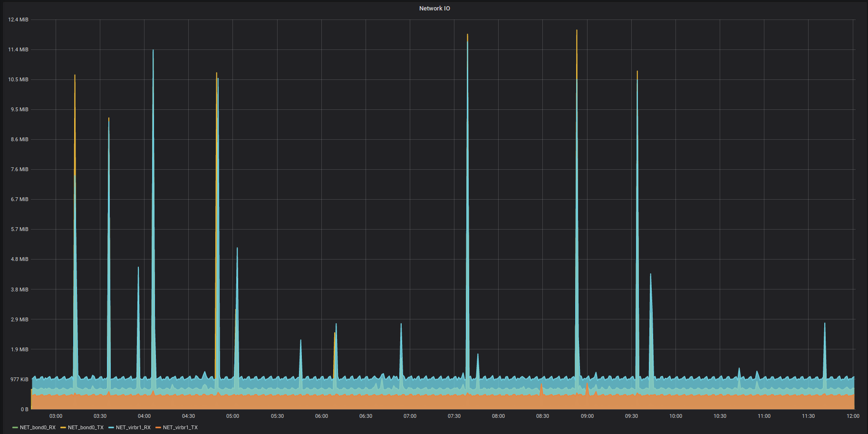Viewport: 868px width, 434px height.
Task: Click the 5.7 MiB y-axis label
Action: pyautogui.click(x=19, y=229)
